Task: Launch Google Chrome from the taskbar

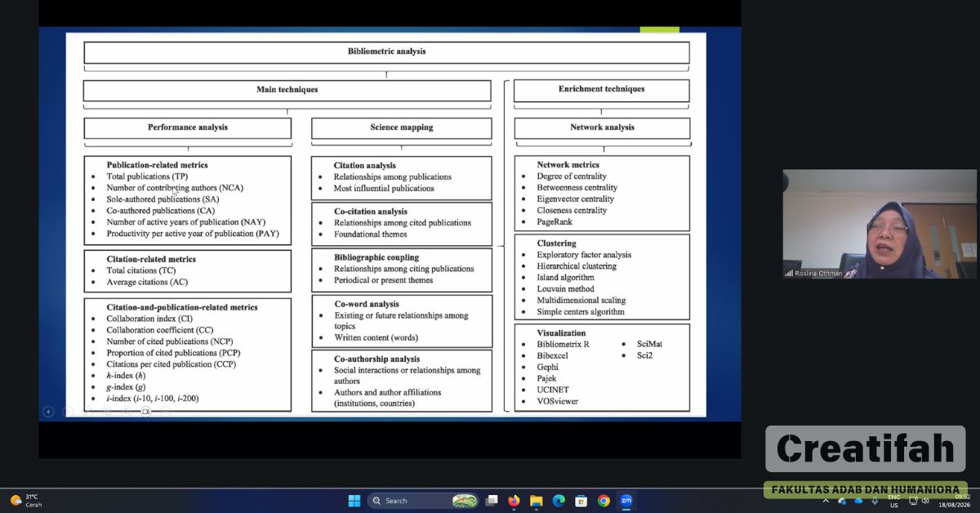Action: 604,501
